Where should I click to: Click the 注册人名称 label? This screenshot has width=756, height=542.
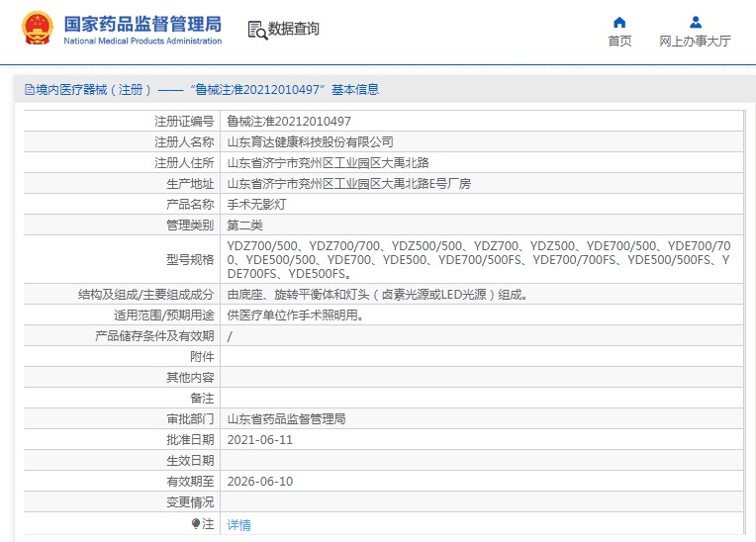point(184,142)
